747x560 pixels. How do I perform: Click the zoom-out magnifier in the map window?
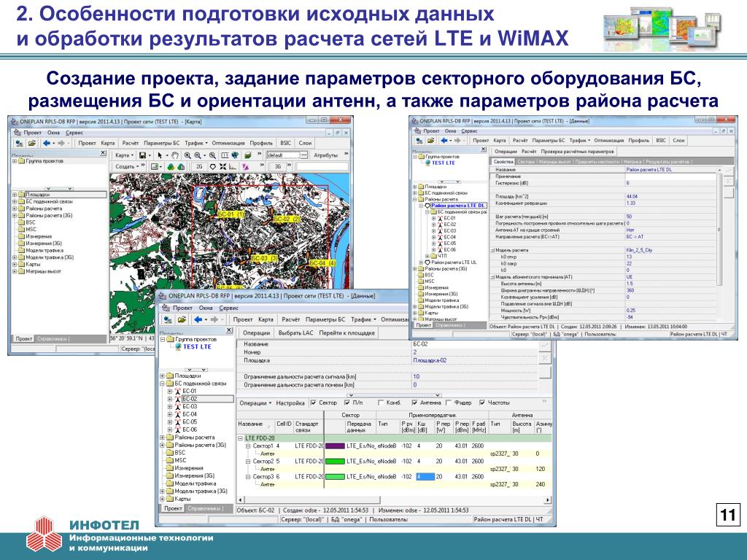(198, 155)
